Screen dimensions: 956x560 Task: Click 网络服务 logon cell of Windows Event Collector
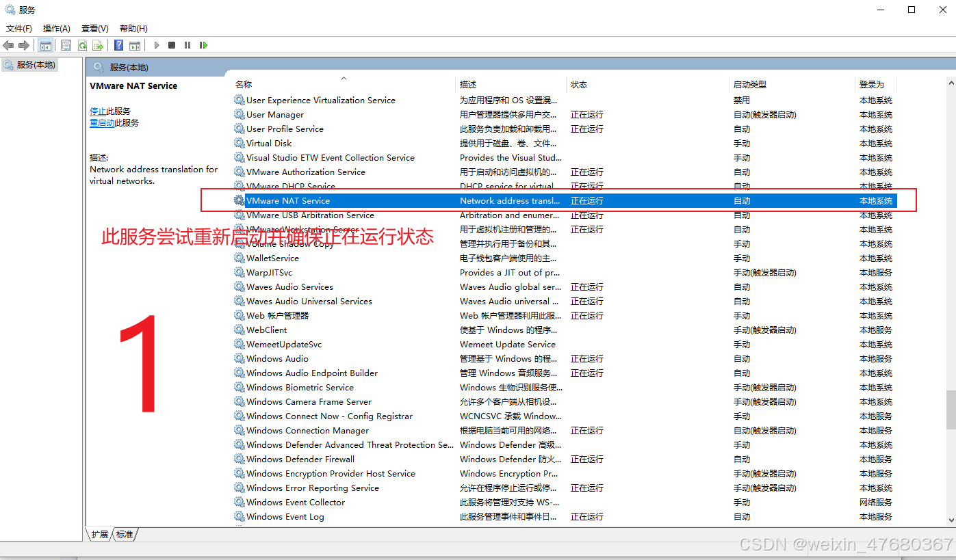point(876,502)
